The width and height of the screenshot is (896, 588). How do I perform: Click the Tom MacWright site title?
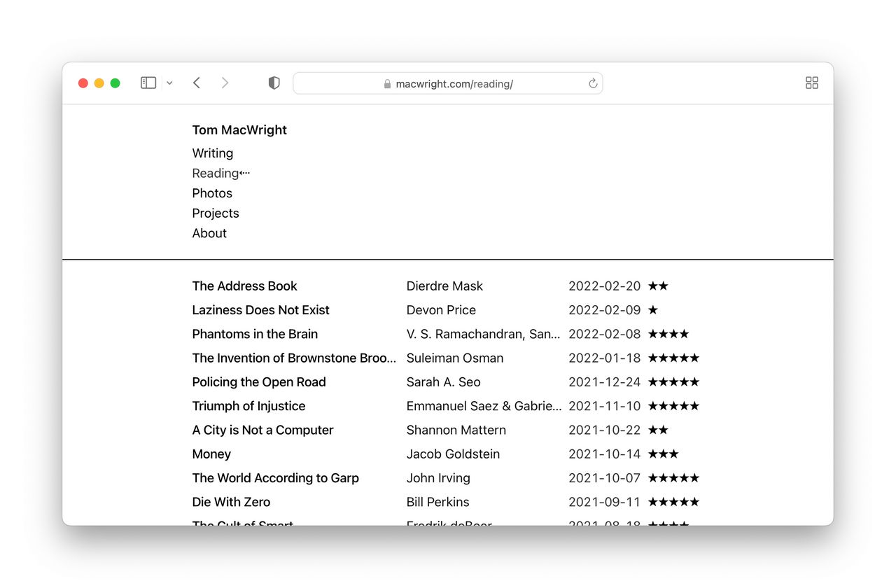point(239,130)
